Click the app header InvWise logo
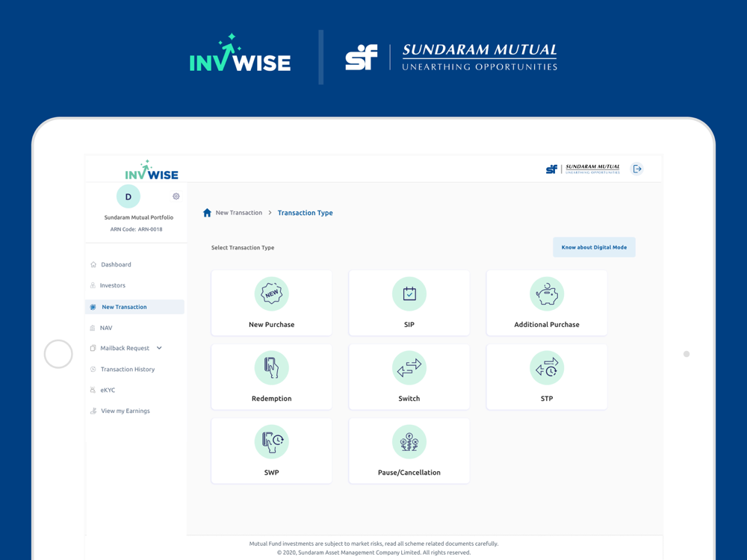This screenshot has width=747, height=560. click(152, 170)
